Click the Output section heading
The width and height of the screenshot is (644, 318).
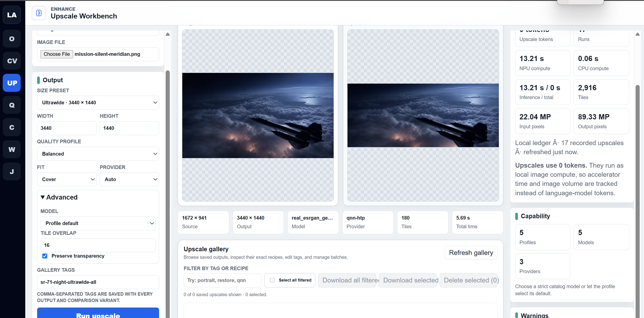[x=53, y=80]
